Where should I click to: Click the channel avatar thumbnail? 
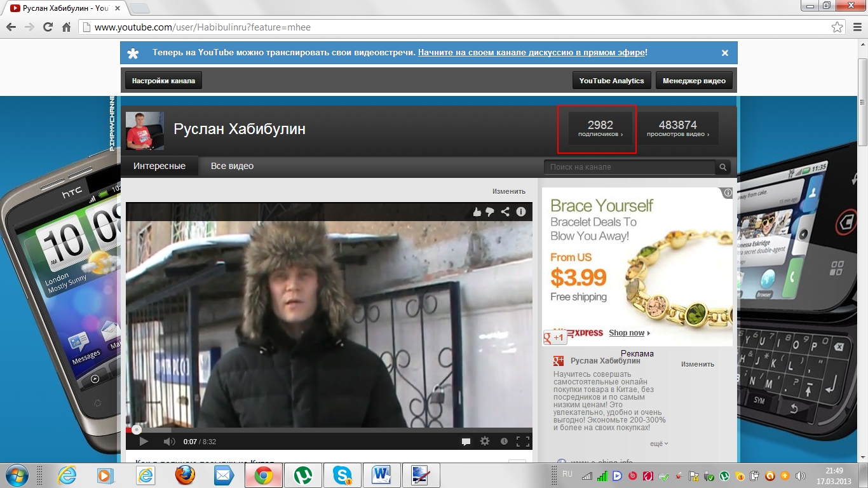(x=145, y=131)
